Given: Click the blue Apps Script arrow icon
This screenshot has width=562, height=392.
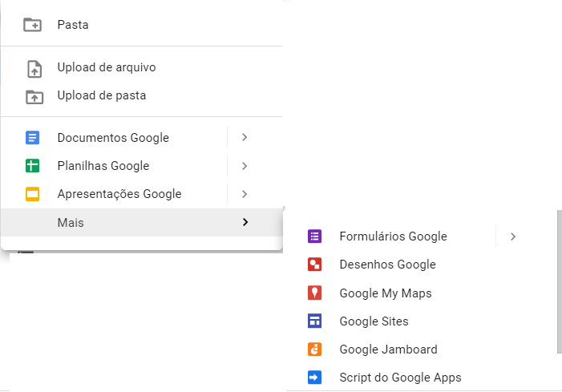Looking at the screenshot, I should [315, 378].
